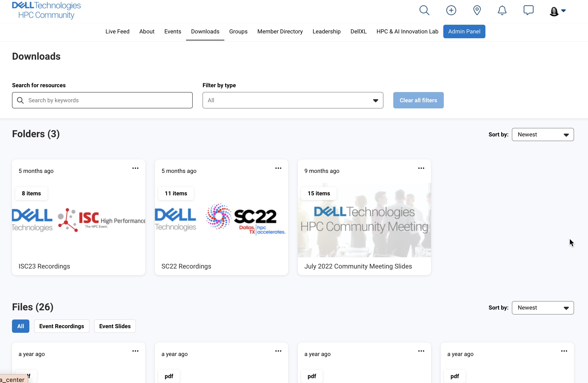
Task: Expand the Filter by type dropdown
Action: (x=293, y=100)
